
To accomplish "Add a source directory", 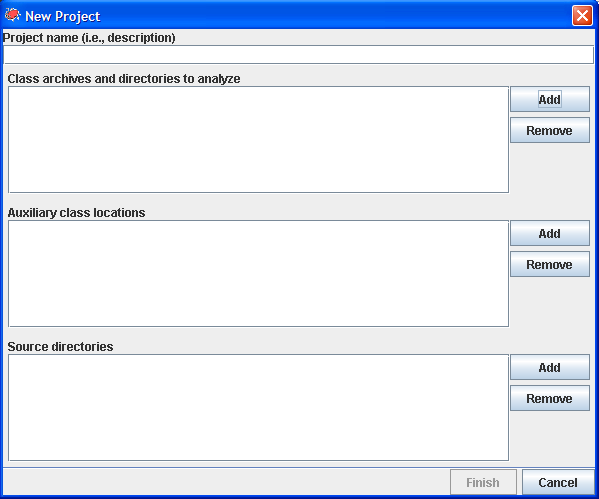I will [550, 367].
